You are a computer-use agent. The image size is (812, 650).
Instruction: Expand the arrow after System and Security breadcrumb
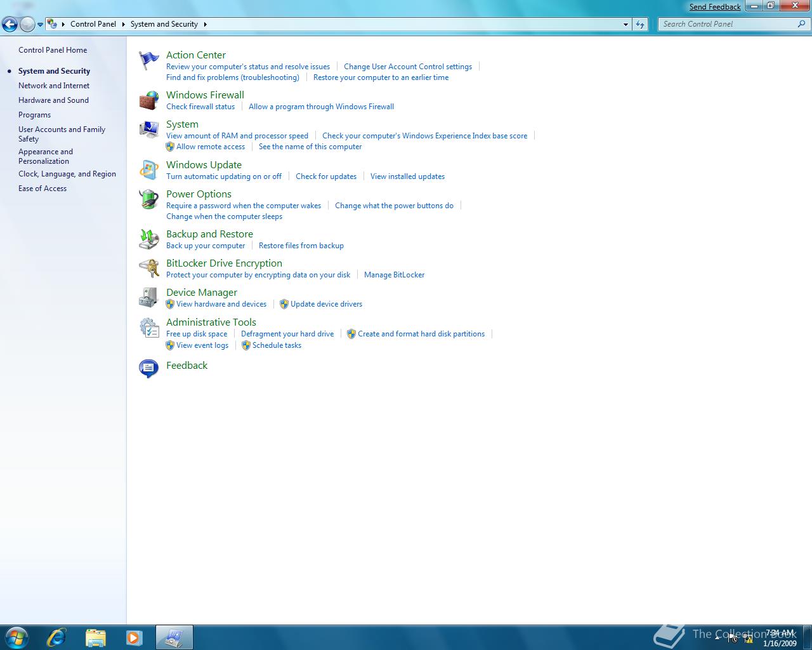205,24
